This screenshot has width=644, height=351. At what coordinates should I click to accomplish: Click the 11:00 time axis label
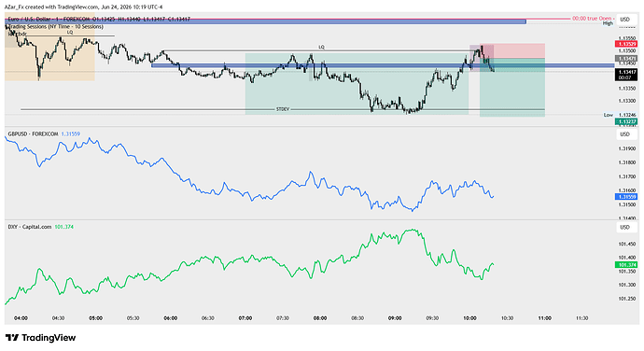tap(545, 318)
